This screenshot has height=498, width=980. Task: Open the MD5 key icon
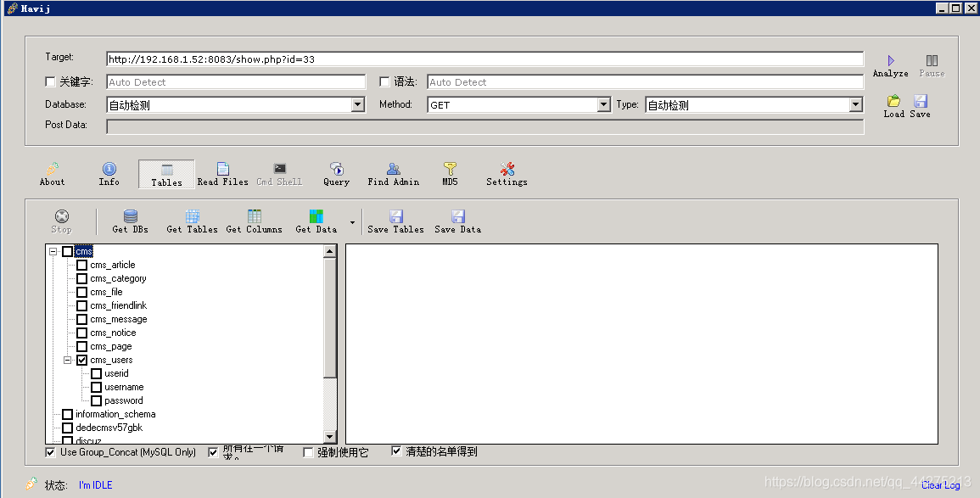450,169
